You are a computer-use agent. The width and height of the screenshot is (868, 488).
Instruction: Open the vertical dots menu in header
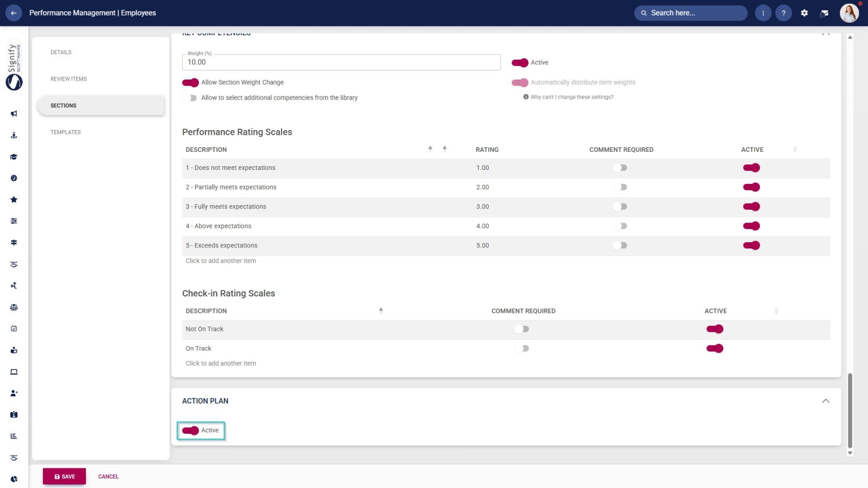coord(763,13)
